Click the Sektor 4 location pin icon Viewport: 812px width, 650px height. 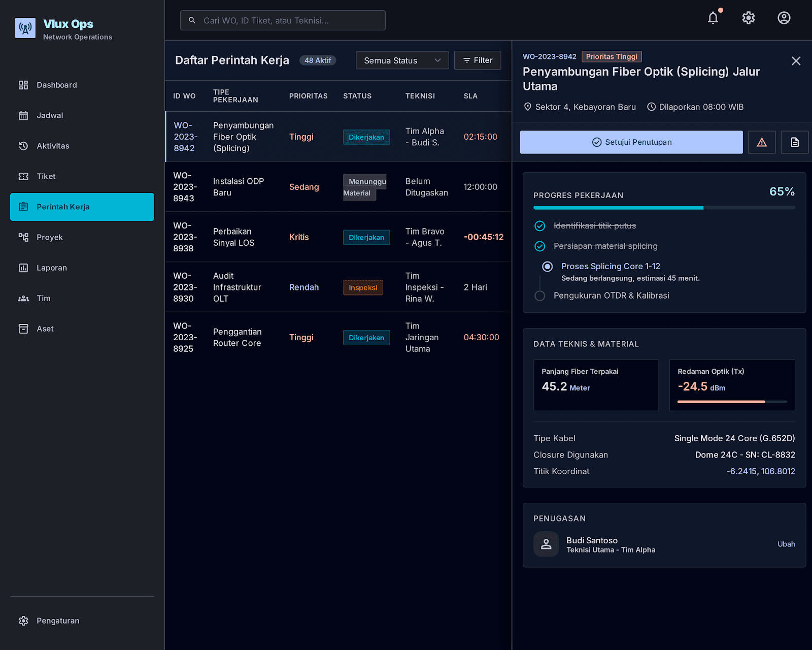pos(528,107)
